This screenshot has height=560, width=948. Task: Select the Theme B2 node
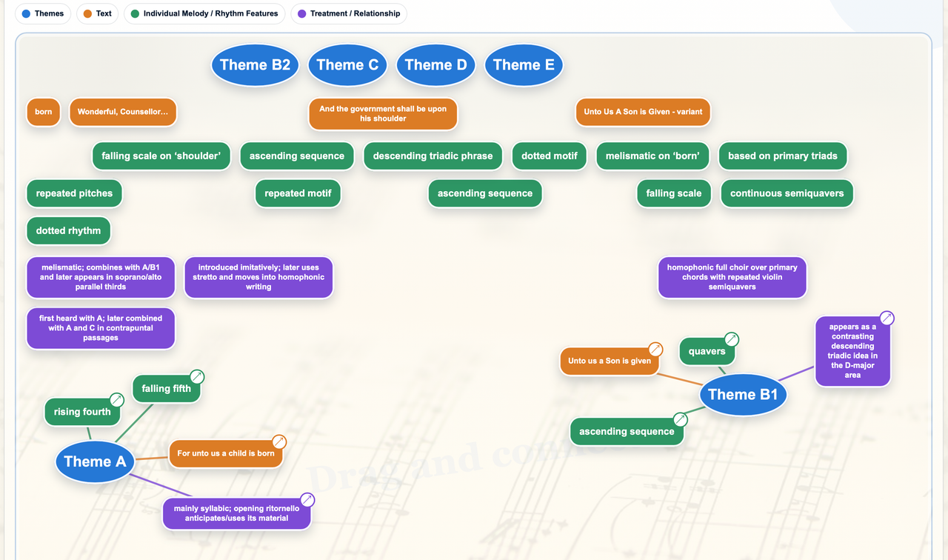click(255, 65)
